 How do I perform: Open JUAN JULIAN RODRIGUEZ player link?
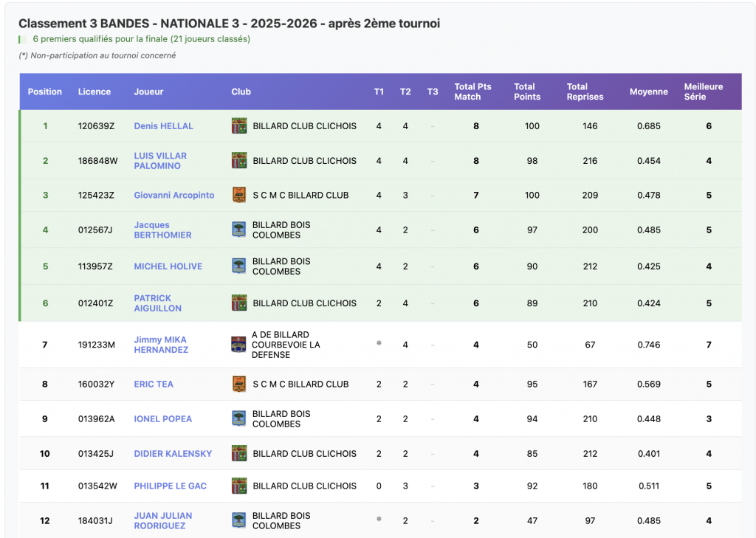(162, 520)
